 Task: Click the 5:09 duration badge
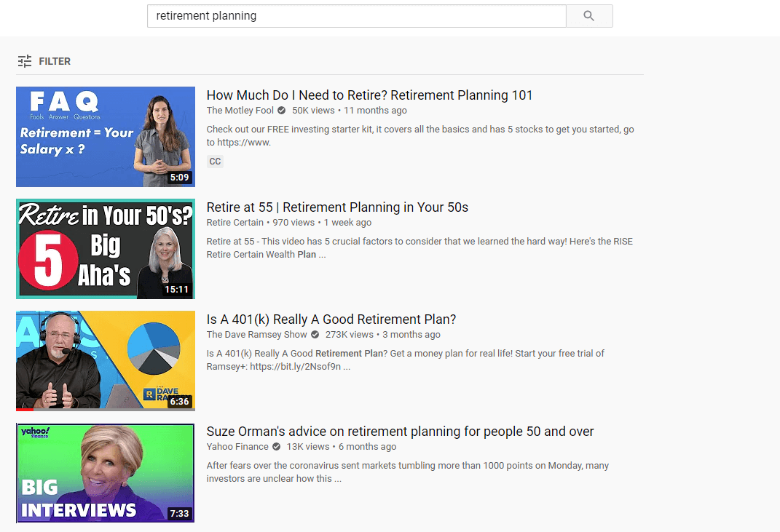180,177
